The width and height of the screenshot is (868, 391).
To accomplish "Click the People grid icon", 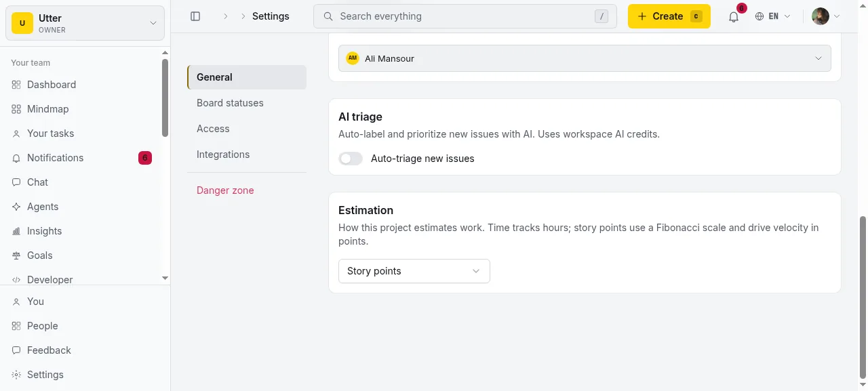I will tap(16, 326).
